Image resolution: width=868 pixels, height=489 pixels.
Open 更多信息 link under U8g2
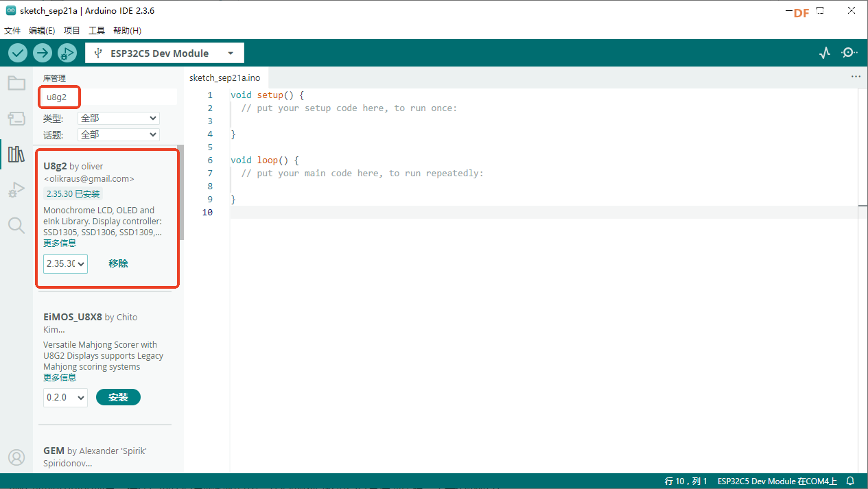click(60, 243)
